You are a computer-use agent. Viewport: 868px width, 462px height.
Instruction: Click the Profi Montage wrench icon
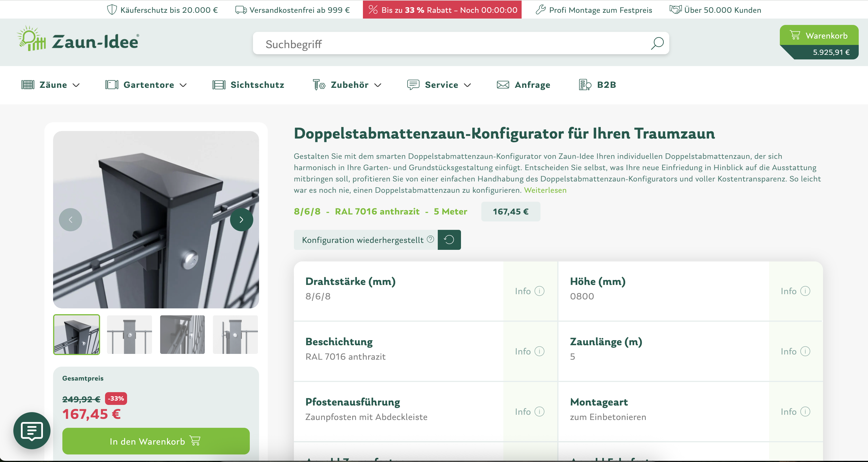pos(540,10)
